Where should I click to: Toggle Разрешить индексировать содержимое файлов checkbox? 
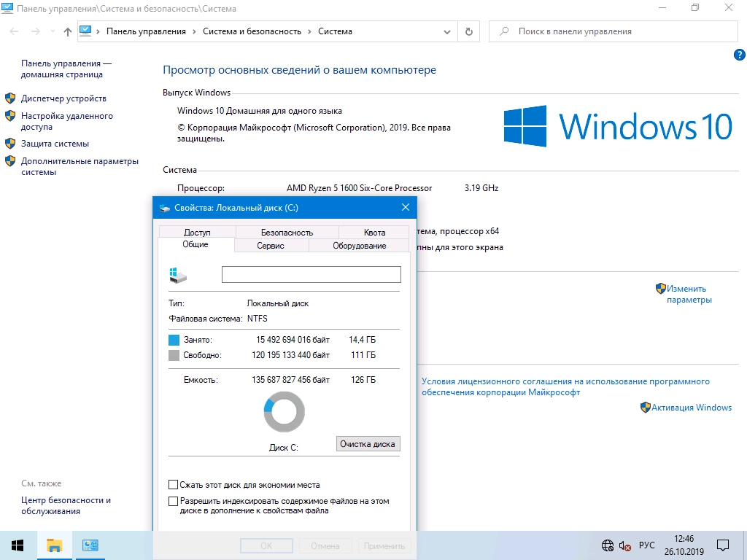click(x=174, y=501)
